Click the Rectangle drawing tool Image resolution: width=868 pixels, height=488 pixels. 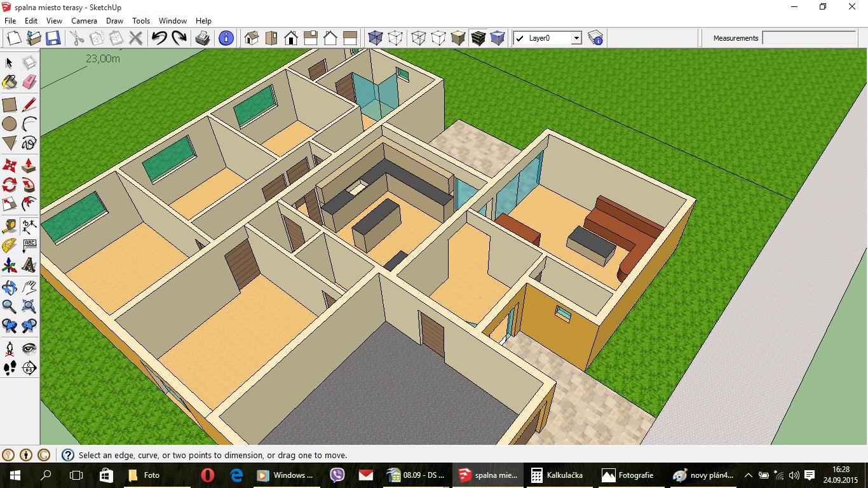pyautogui.click(x=10, y=105)
